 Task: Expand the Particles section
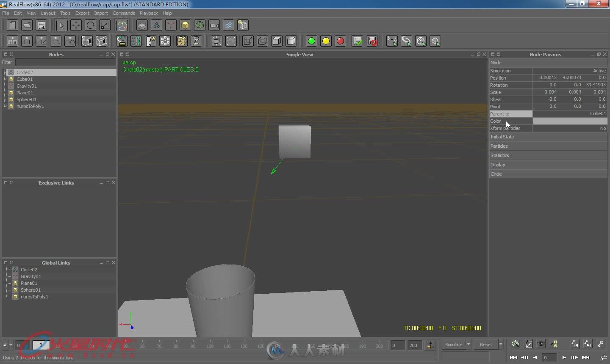click(548, 146)
